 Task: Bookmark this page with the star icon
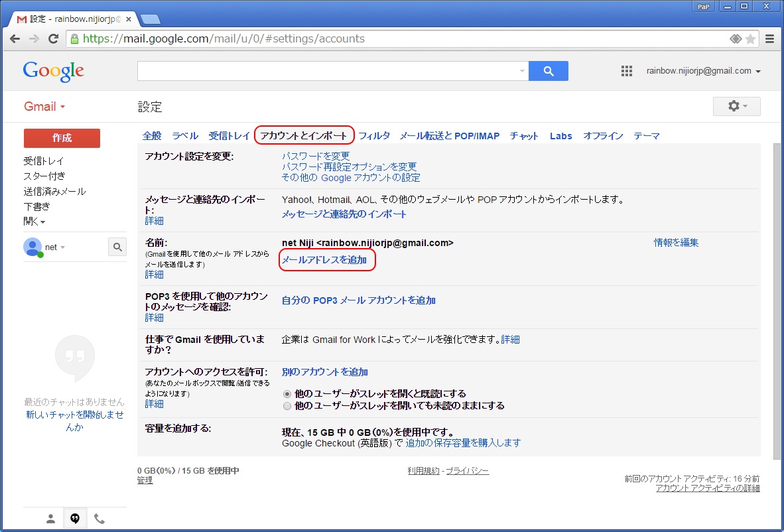click(750, 39)
